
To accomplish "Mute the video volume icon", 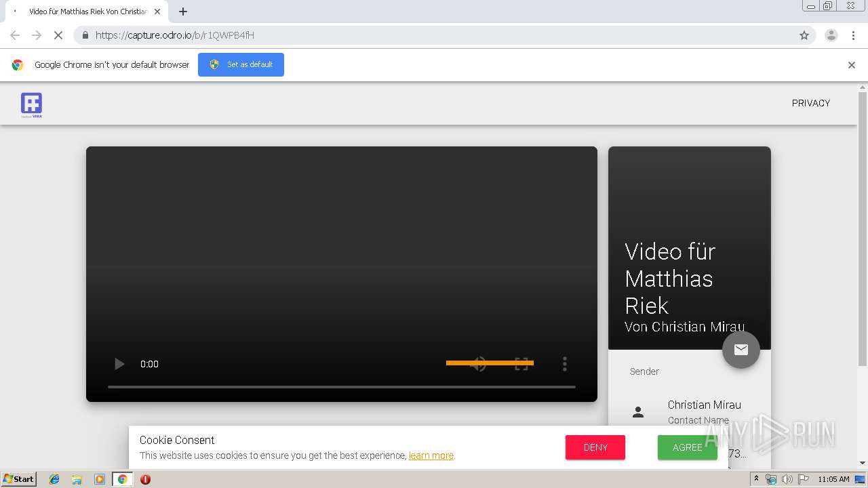I will tap(478, 364).
